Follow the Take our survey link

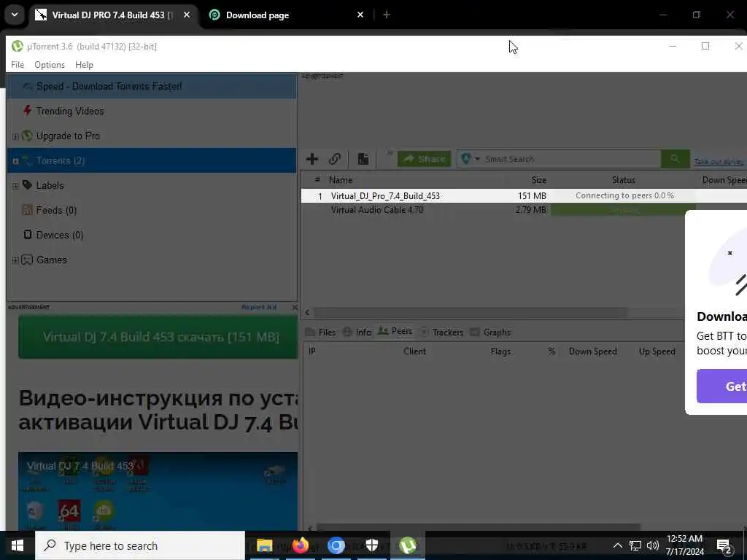[x=719, y=162]
